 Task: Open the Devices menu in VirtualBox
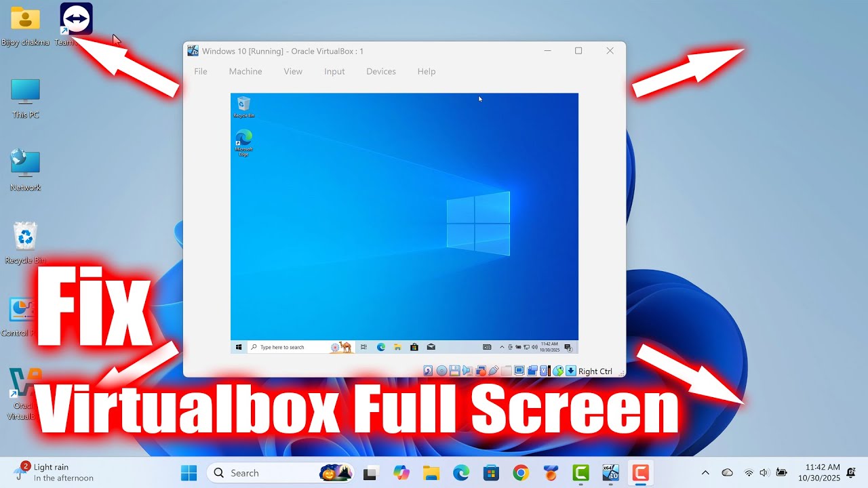pyautogui.click(x=381, y=71)
